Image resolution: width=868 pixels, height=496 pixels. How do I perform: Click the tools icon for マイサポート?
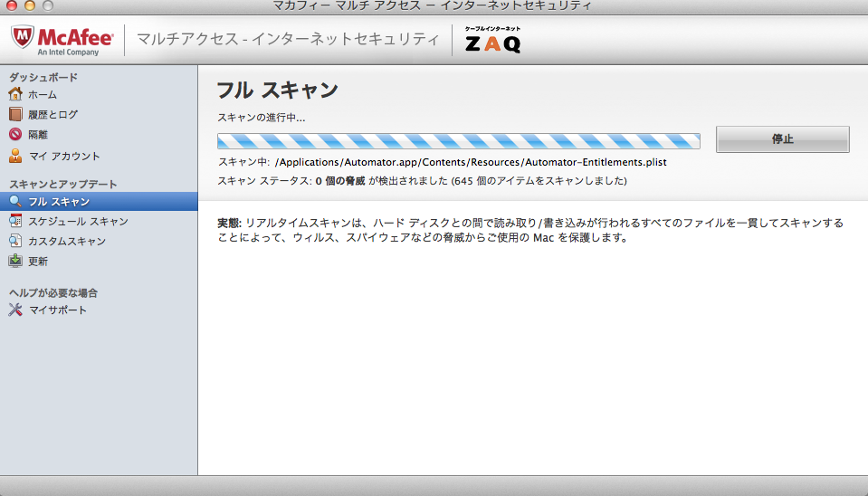15,310
